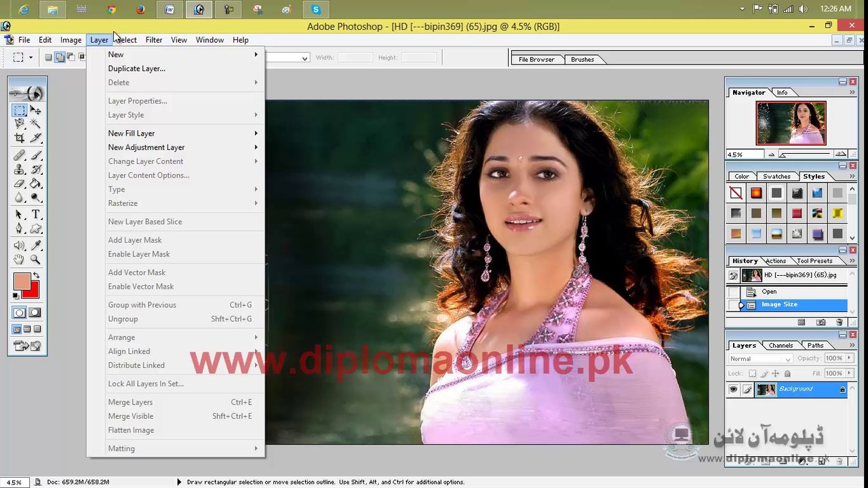This screenshot has height=488, width=868.
Task: Swap foreground and background colors
Action: pyautogui.click(x=36, y=276)
